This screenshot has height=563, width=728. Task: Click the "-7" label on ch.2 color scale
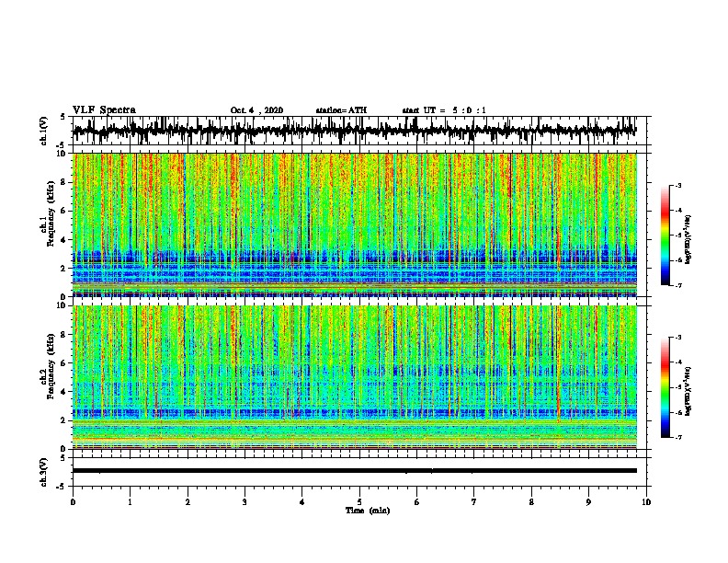[677, 437]
